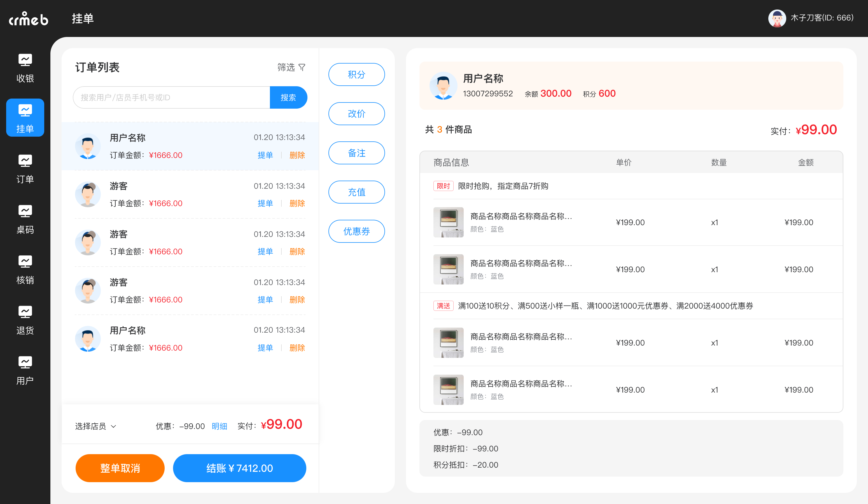The height and width of the screenshot is (504, 868).
Task: Click 提单 on the last 用户名称 order
Action: coord(265,347)
